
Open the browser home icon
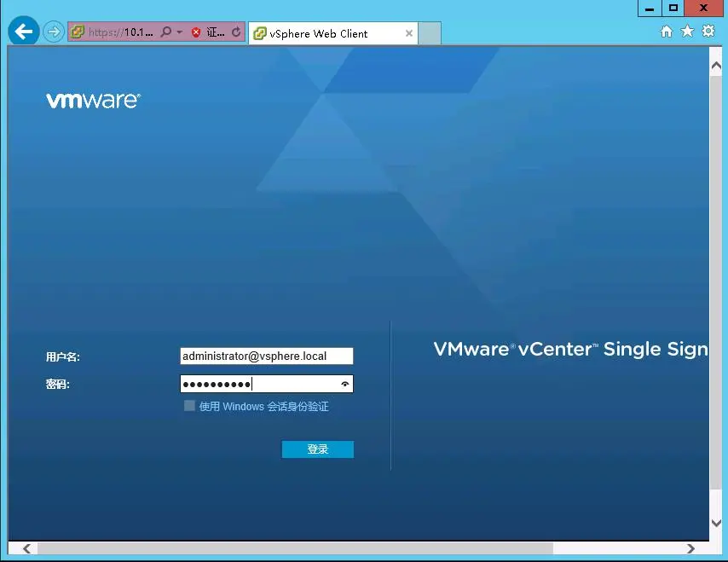point(667,31)
